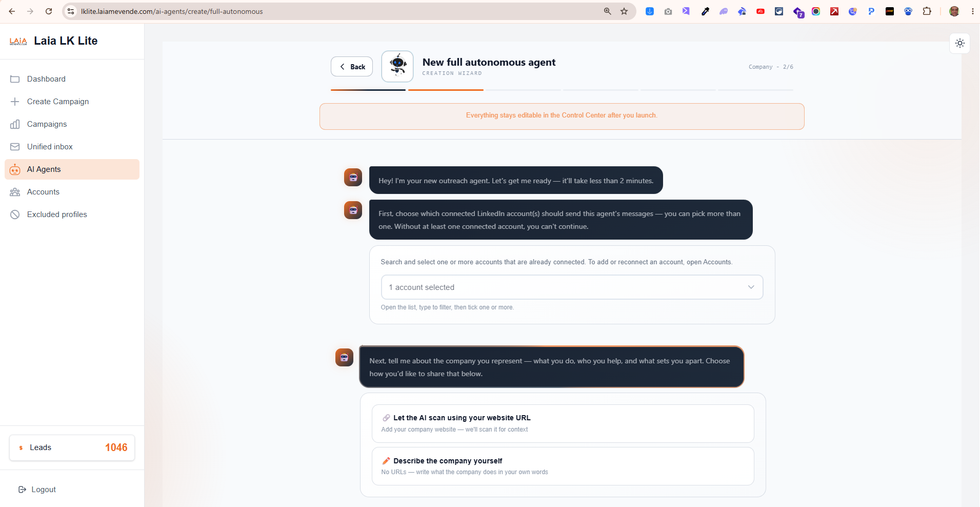Screen dimensions: 980x507
Task: Open Dashboard in the sidebar
Action: point(72,79)
